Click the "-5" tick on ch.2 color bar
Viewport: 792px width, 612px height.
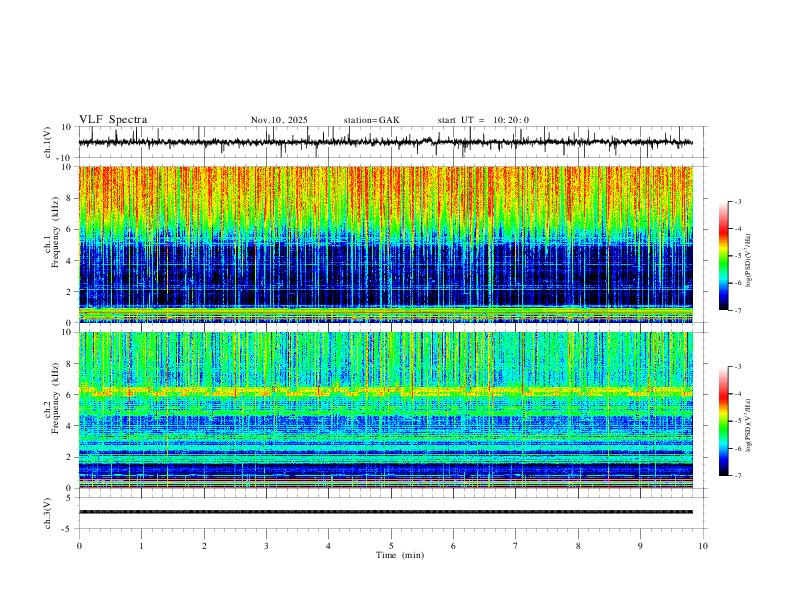pos(737,421)
